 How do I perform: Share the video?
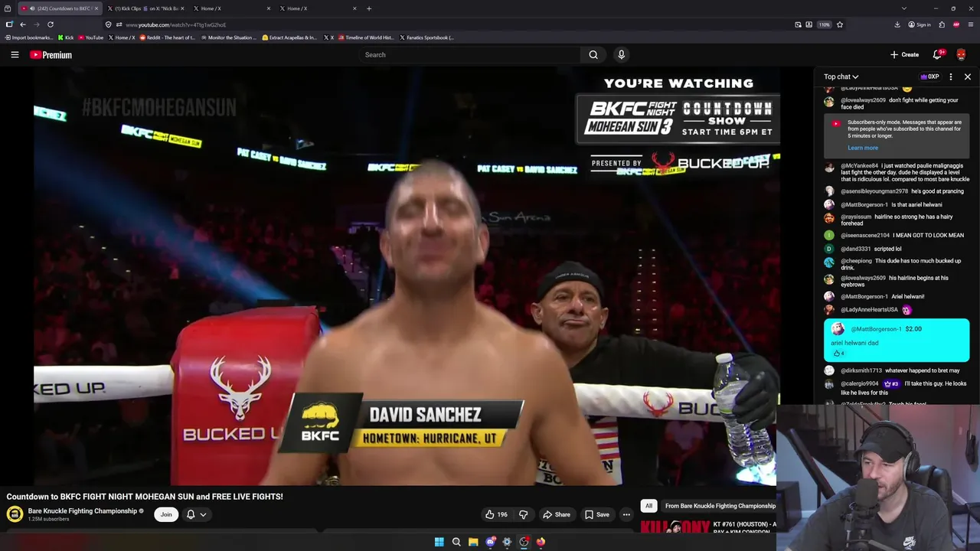point(557,514)
